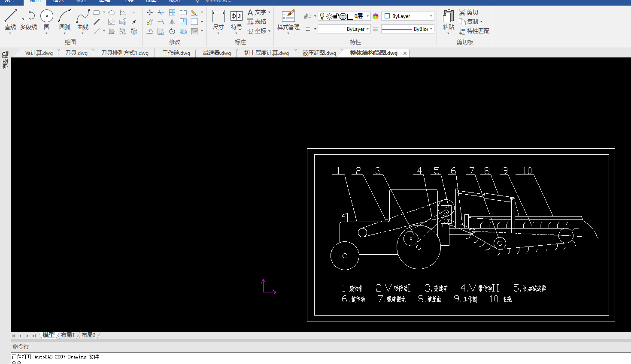Switch to the 减速器.dwg document tab
Image resolution: width=631 pixels, height=364 pixels.
point(217,53)
